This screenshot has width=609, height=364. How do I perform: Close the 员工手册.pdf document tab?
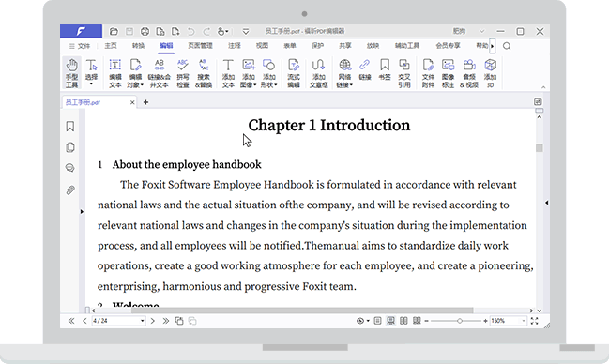pos(132,102)
